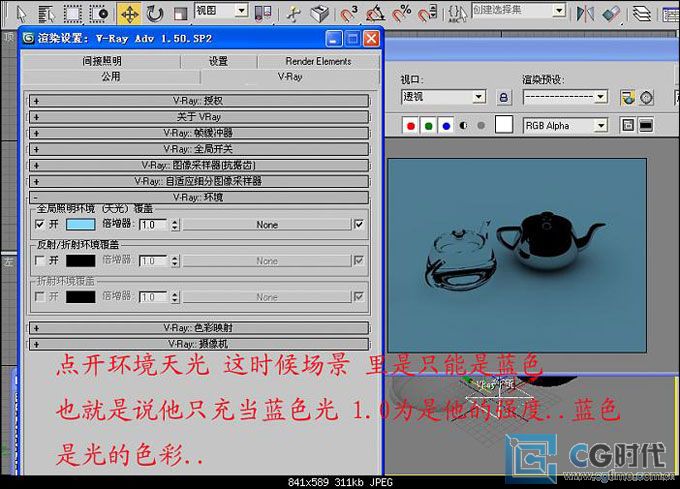Open Edit Named Selection Sets tool

click(x=458, y=13)
